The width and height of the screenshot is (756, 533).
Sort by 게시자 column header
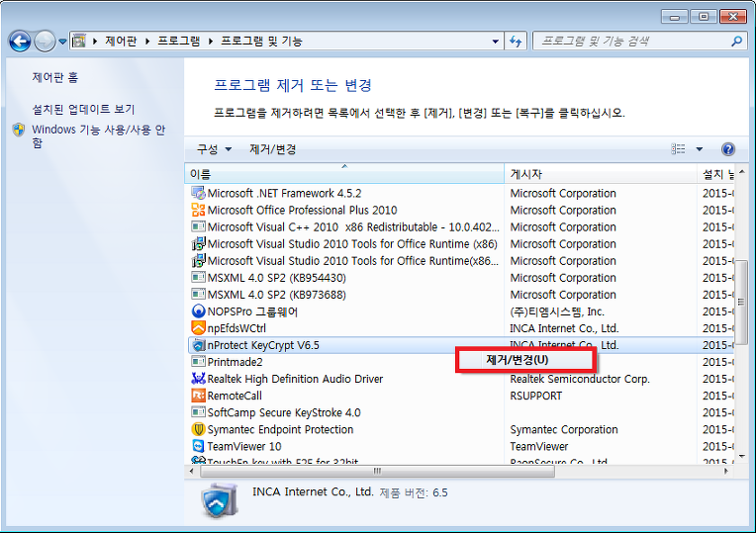click(601, 174)
